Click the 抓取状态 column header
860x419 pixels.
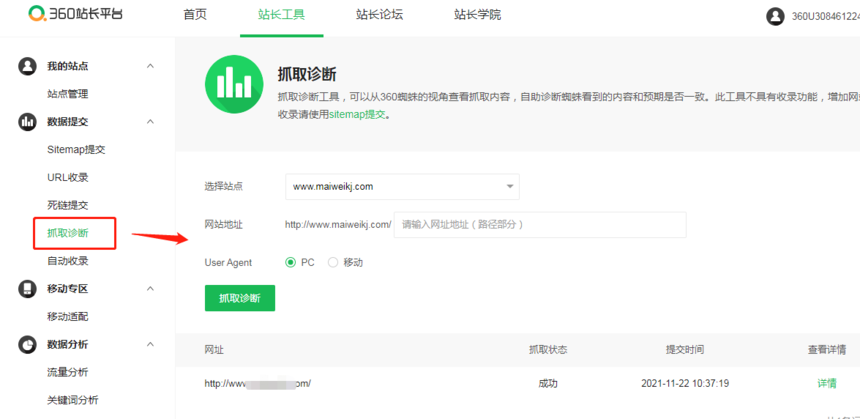[x=548, y=350]
